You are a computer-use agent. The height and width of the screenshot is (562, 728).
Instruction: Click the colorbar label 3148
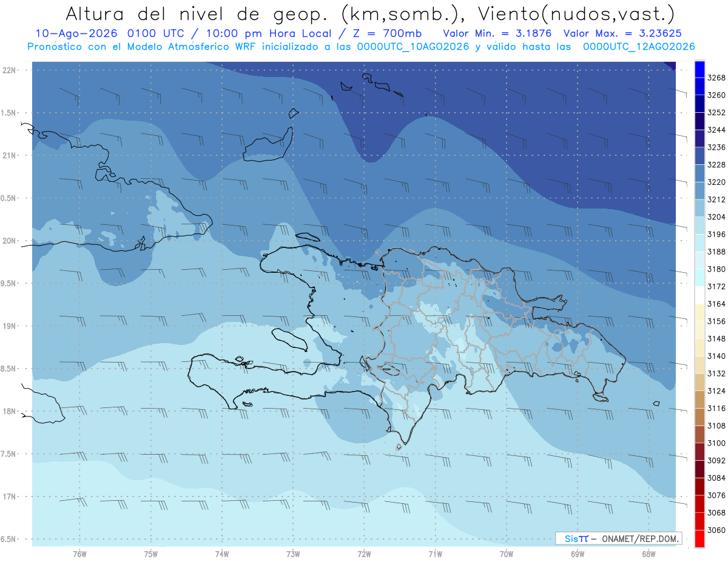point(716,338)
